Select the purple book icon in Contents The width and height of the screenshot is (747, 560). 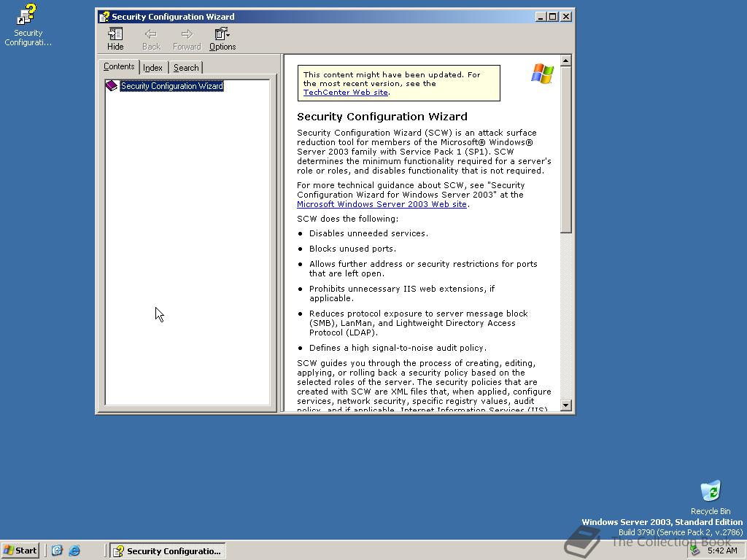coord(112,86)
